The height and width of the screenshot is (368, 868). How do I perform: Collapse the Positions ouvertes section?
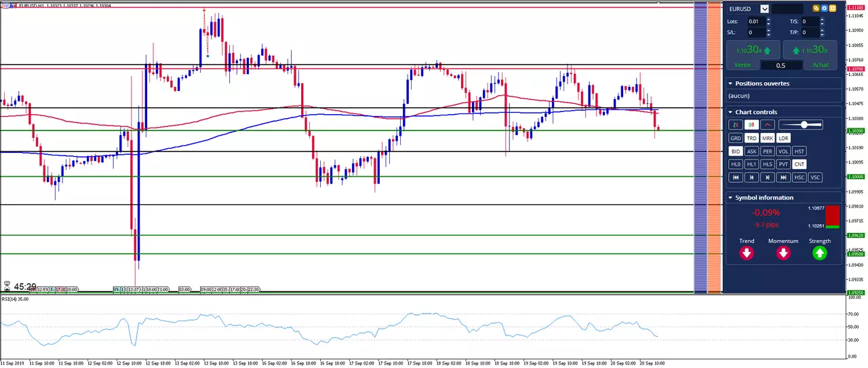(x=730, y=84)
